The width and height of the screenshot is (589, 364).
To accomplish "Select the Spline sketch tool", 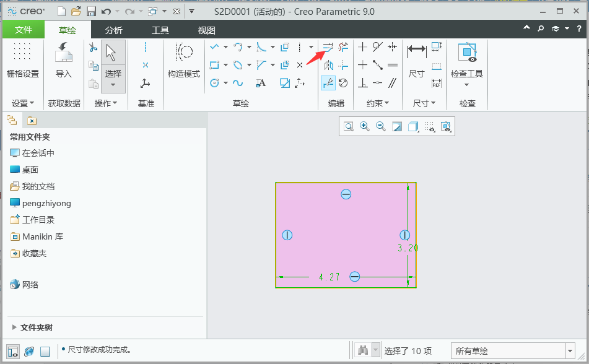I will 238,83.
